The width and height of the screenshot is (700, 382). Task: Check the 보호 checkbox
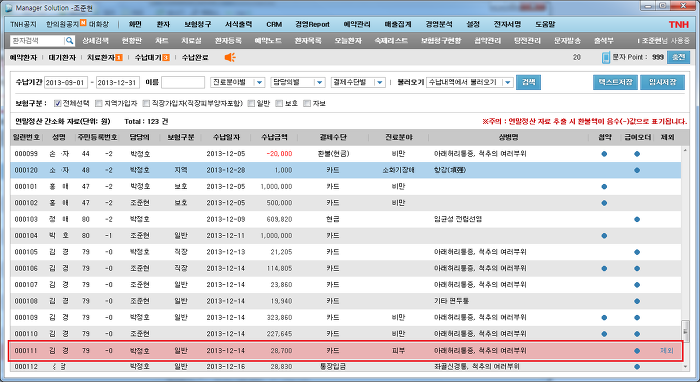click(x=279, y=104)
